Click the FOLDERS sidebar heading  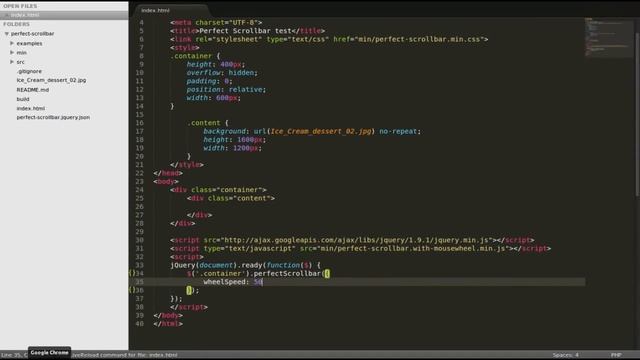pos(16,24)
